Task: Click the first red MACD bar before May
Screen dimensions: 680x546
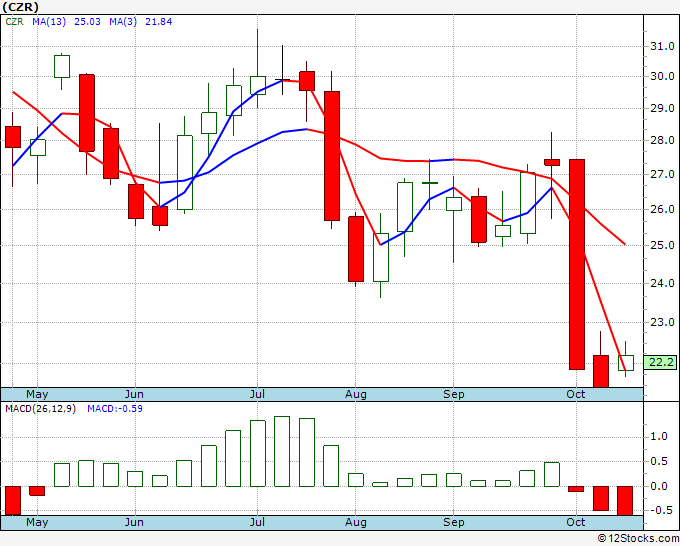Action: click(13, 501)
